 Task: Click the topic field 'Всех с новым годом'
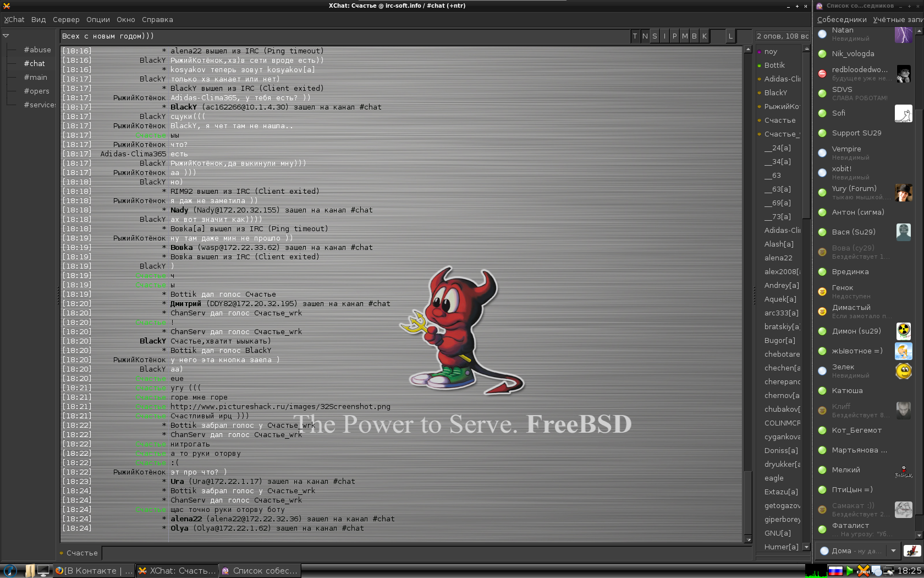click(x=344, y=36)
